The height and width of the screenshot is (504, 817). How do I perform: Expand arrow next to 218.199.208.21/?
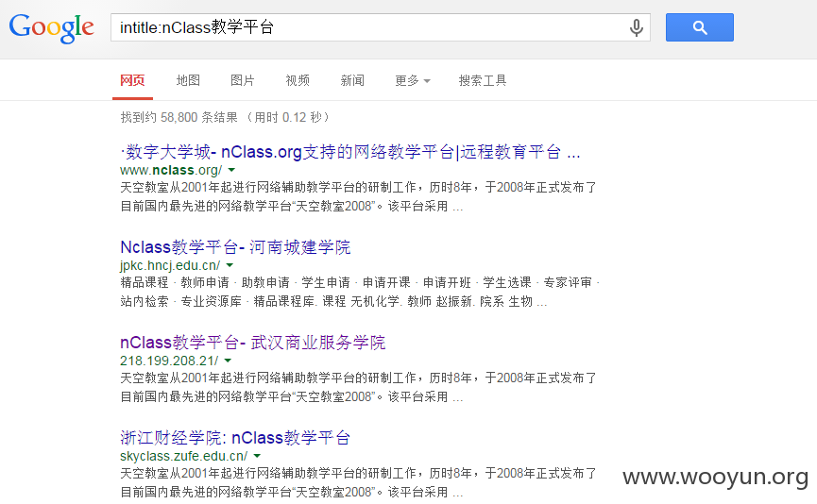click(228, 361)
